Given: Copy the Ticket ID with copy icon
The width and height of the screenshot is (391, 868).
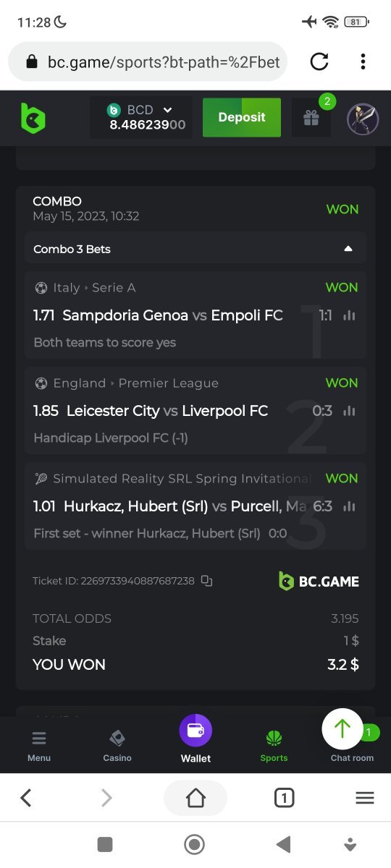Looking at the screenshot, I should click(x=207, y=581).
